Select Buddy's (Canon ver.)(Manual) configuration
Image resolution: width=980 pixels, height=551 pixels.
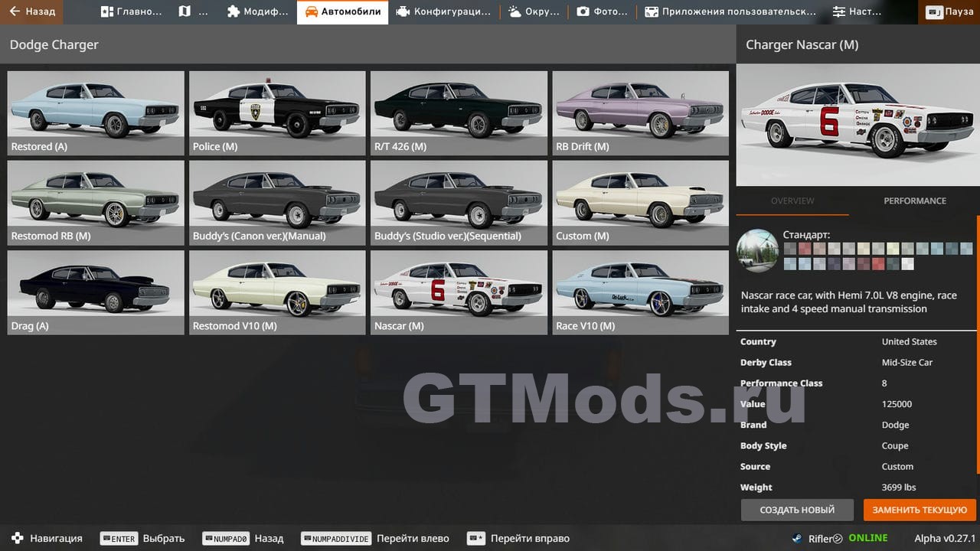pyautogui.click(x=277, y=203)
